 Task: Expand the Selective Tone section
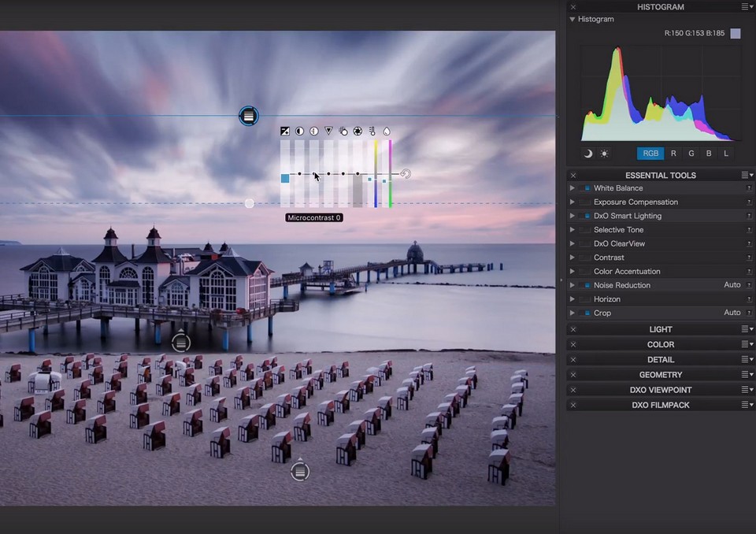tap(573, 230)
